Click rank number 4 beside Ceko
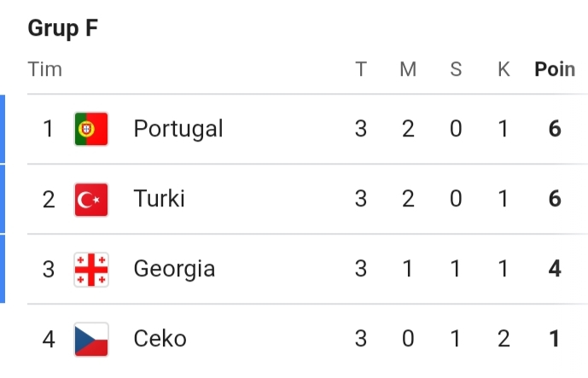 (x=49, y=339)
